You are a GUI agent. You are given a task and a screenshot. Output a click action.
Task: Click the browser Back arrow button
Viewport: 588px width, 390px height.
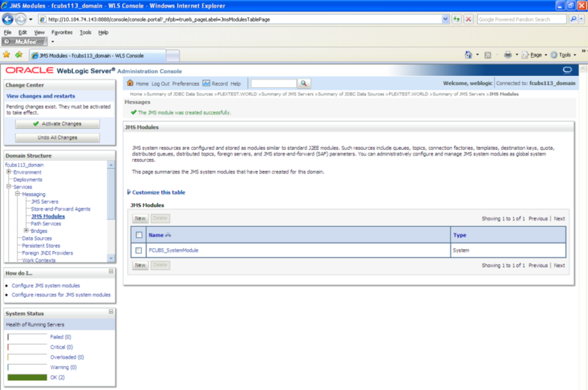coord(7,19)
